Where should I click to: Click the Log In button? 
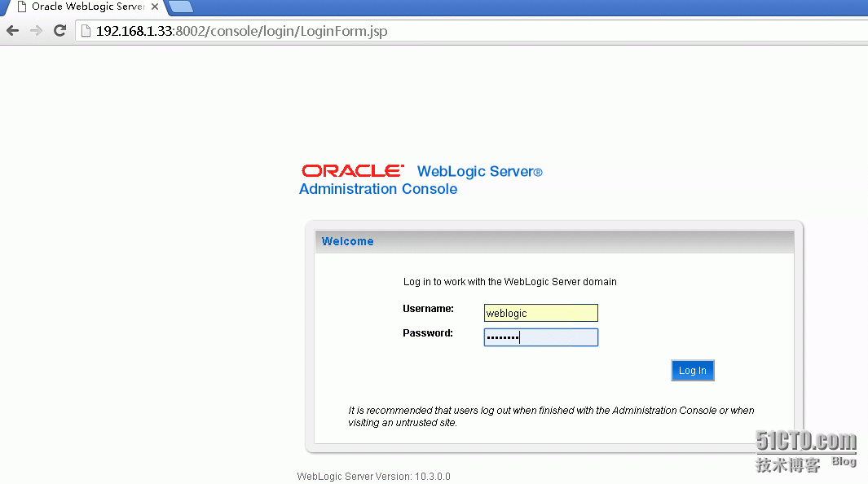pyautogui.click(x=693, y=371)
